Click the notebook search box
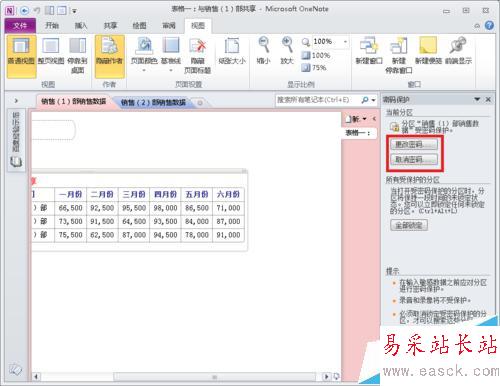The width and height of the screenshot is (500, 386). (318, 100)
